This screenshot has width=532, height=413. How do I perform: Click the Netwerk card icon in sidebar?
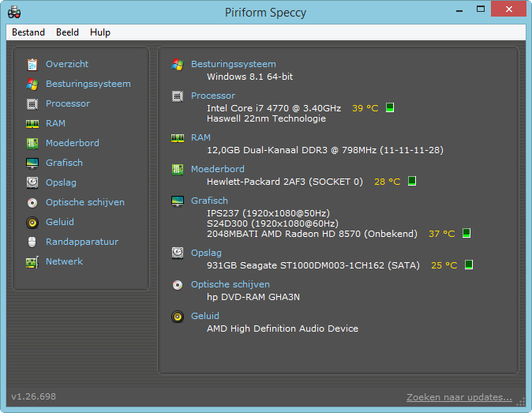pos(32,262)
